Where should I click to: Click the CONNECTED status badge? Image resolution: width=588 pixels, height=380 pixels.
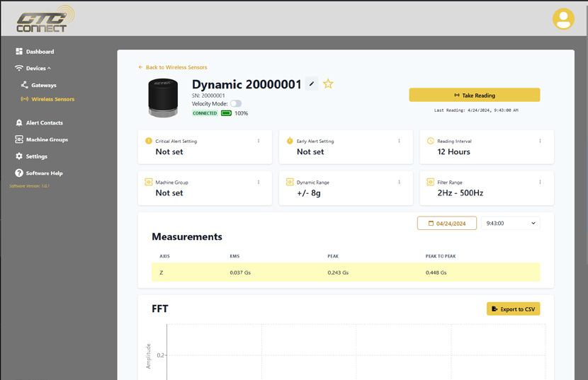(205, 113)
